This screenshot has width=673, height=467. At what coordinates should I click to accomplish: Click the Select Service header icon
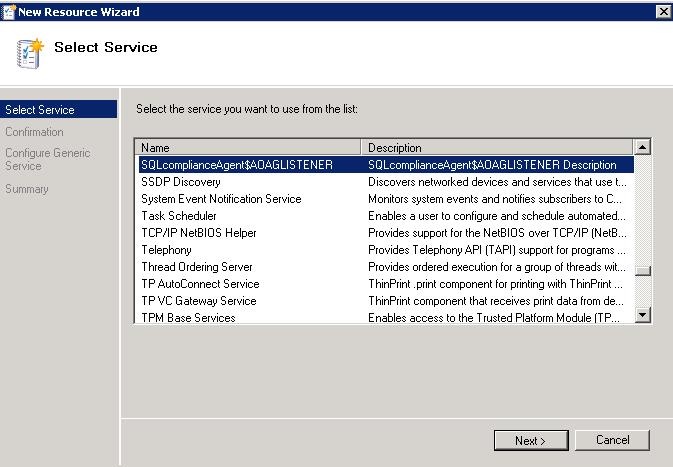30,53
